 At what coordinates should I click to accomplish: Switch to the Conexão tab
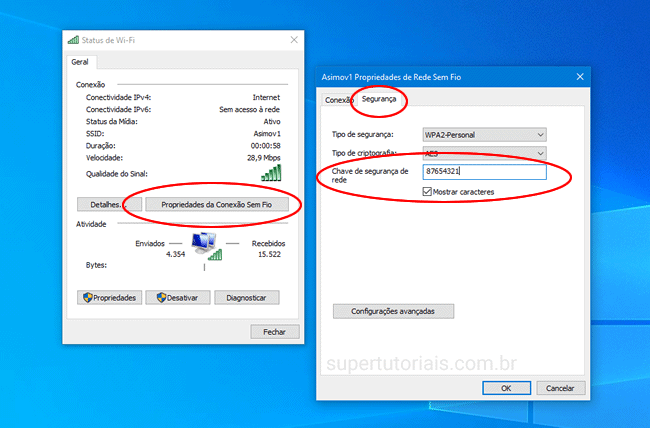click(338, 100)
